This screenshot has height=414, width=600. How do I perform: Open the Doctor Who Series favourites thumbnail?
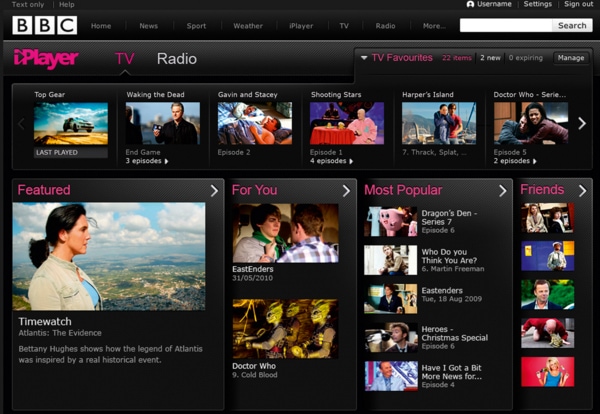click(531, 123)
